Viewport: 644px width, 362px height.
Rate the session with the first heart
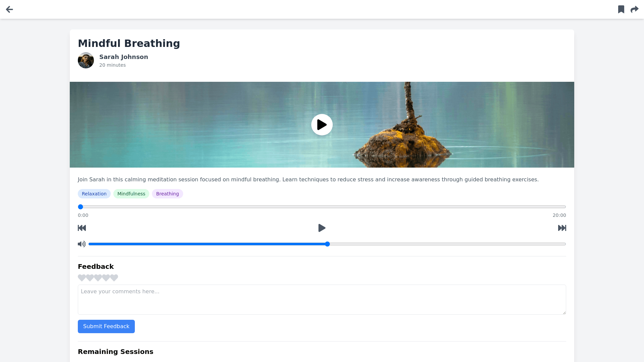(x=82, y=278)
